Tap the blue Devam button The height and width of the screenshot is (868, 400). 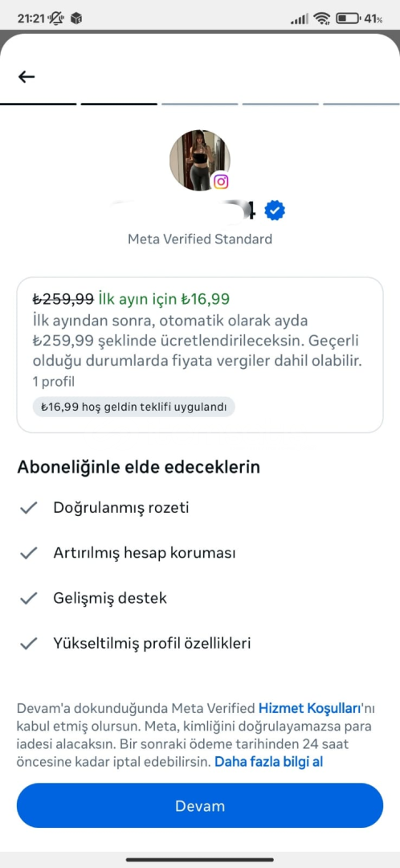(200, 805)
